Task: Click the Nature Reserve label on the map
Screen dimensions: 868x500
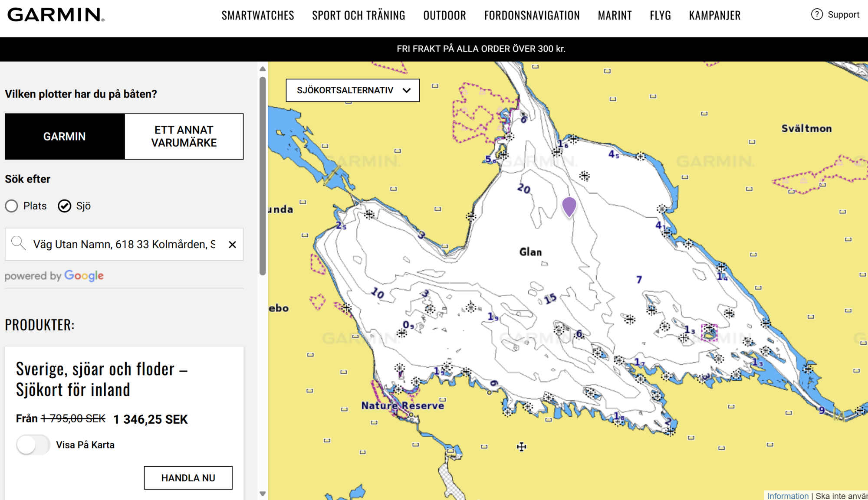Action: [x=403, y=406]
